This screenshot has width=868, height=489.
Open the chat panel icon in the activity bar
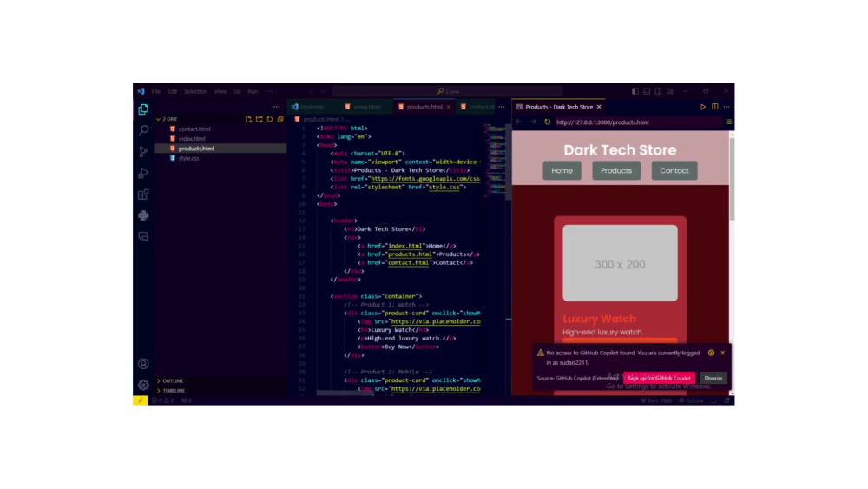143,236
